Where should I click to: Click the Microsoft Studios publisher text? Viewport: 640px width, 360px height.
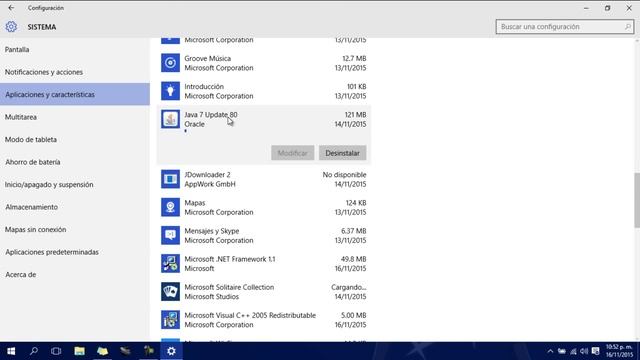click(211, 297)
